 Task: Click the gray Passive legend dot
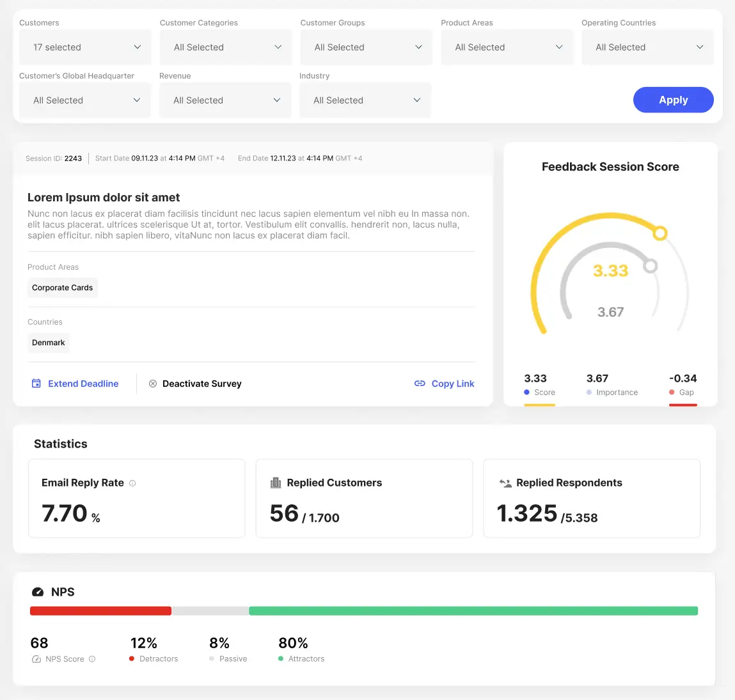(x=212, y=659)
